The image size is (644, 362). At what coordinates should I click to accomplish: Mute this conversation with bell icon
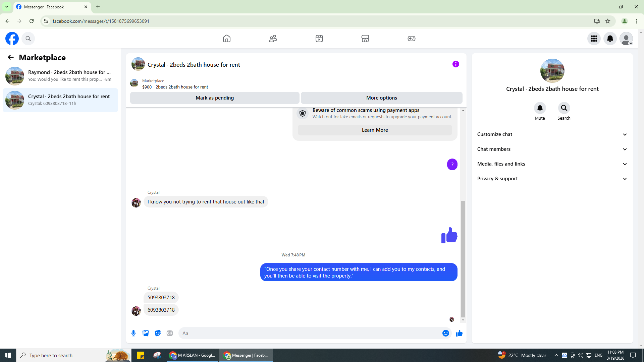click(540, 108)
